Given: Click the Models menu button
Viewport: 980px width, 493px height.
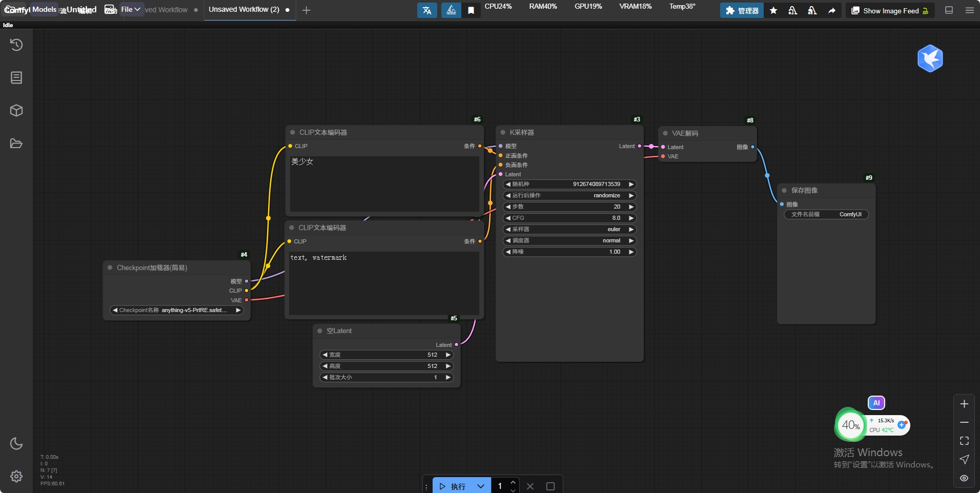Looking at the screenshot, I should [44, 9].
